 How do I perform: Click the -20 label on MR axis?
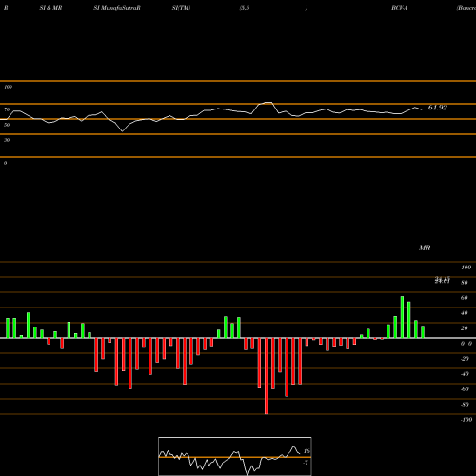pyautogui.click(x=465, y=359)
